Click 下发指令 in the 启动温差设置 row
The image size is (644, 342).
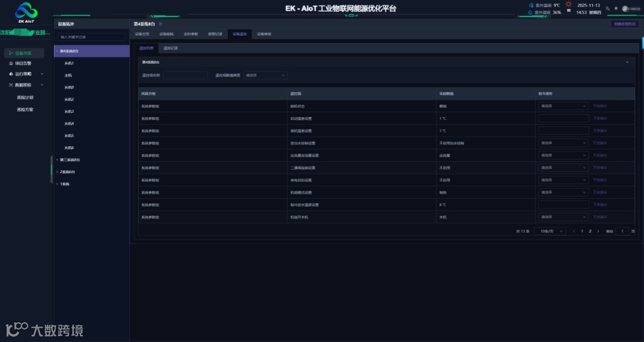tap(600, 118)
